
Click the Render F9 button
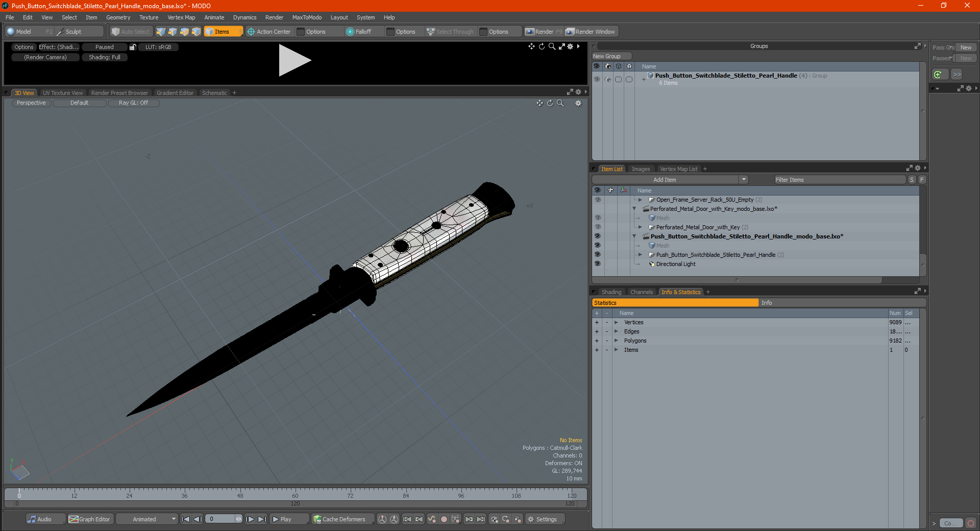coord(544,32)
